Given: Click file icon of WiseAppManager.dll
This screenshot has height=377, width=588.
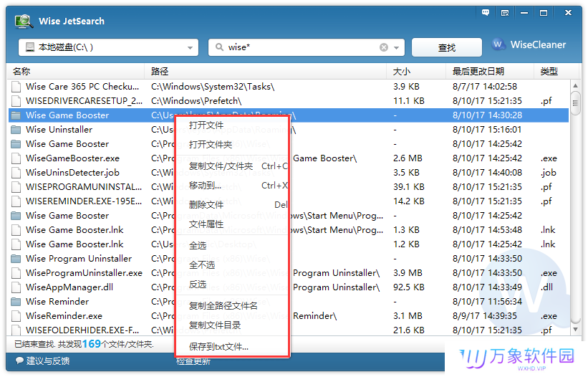Looking at the screenshot, I should click(16, 287).
